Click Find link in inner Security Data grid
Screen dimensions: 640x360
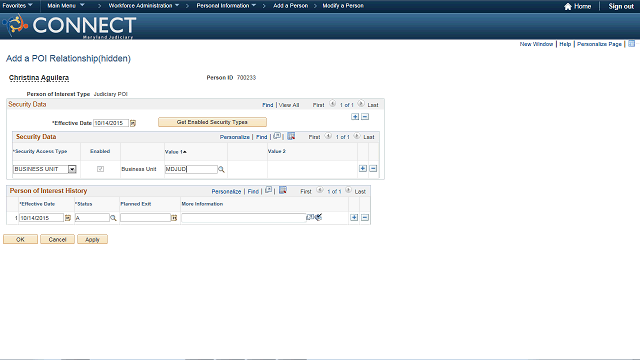point(261,137)
